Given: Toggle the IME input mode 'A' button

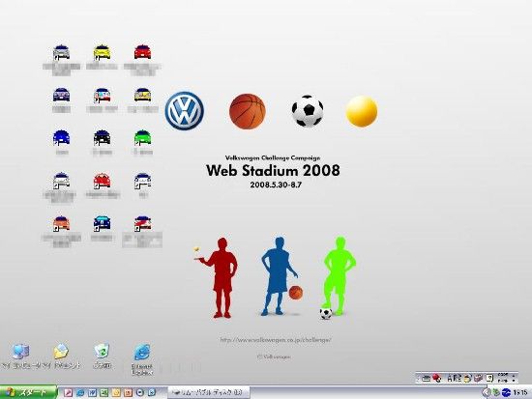Looking at the screenshot, I should [x=450, y=378].
